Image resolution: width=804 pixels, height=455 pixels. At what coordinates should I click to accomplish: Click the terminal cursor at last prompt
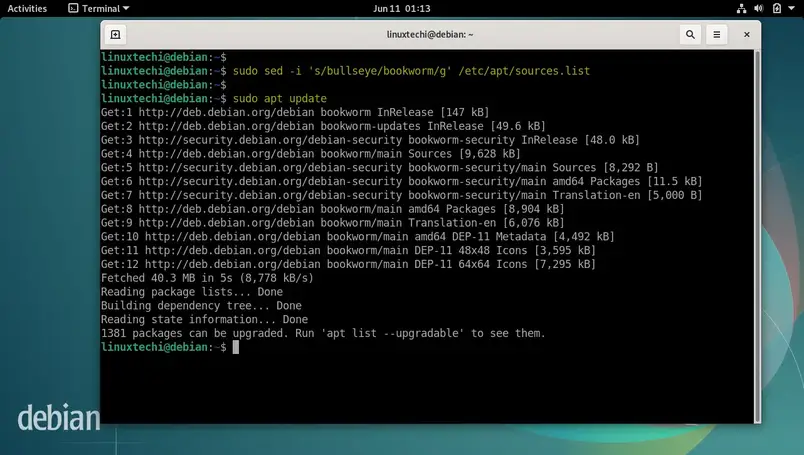pos(236,347)
